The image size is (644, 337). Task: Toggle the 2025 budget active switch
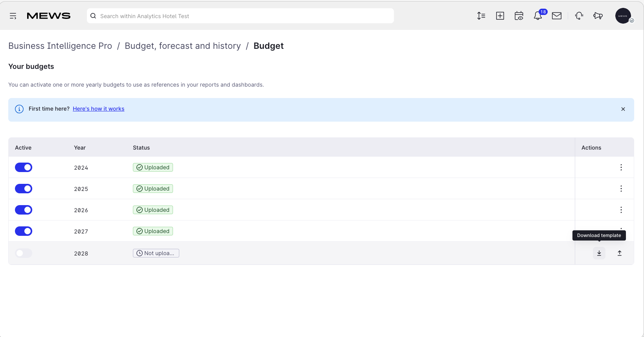click(x=24, y=189)
